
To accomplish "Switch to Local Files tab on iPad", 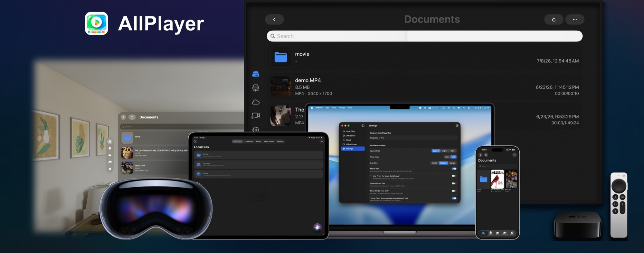I will click(x=237, y=141).
